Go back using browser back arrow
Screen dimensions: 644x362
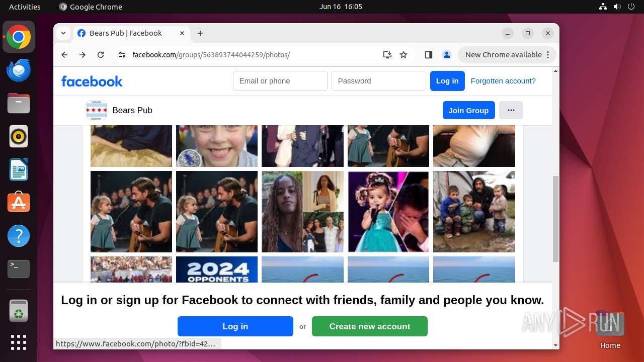64,55
